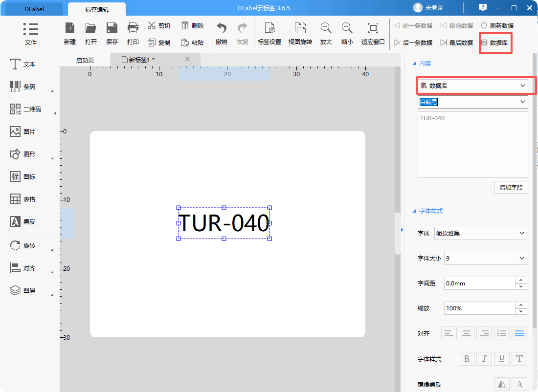
Task: Rotate the view with 视图旋转
Action: click(x=300, y=34)
